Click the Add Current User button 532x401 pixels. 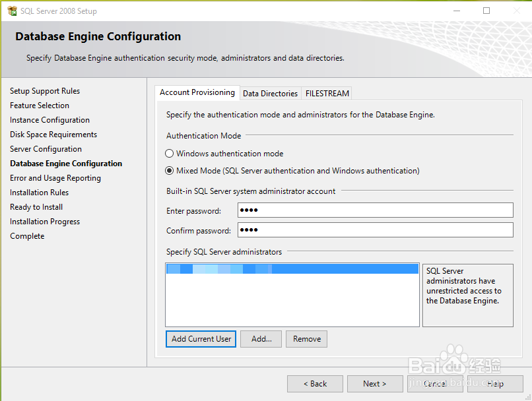pyautogui.click(x=201, y=339)
